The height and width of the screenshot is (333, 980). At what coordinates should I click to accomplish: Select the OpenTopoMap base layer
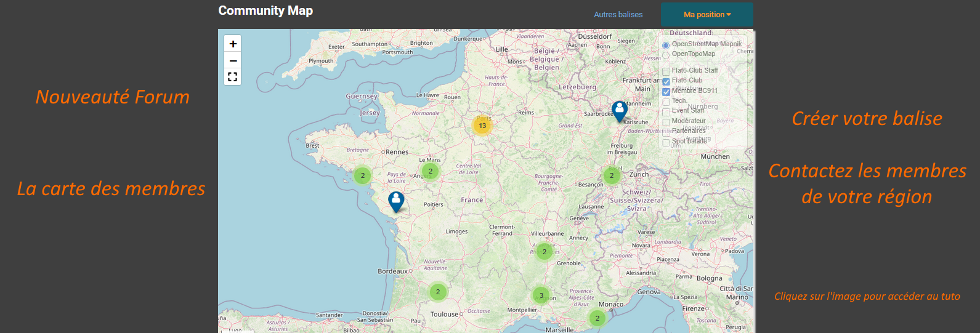[x=666, y=55]
